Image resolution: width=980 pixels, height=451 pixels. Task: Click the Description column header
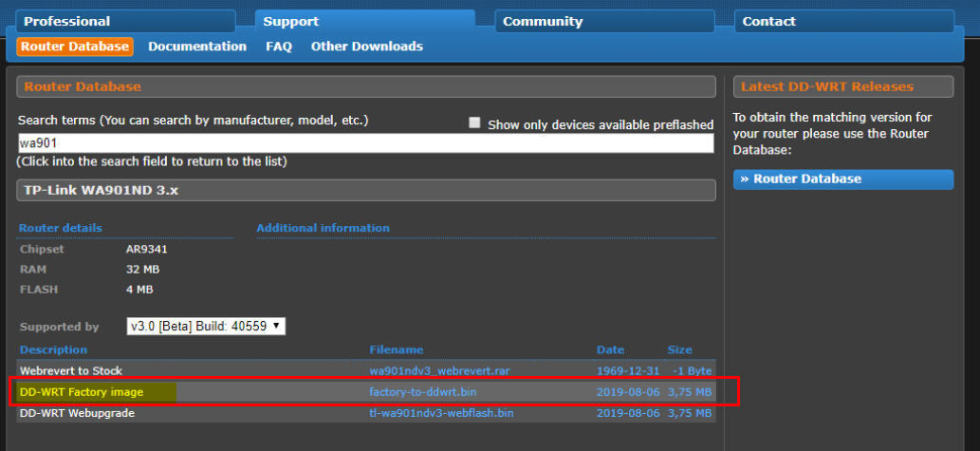(x=54, y=349)
